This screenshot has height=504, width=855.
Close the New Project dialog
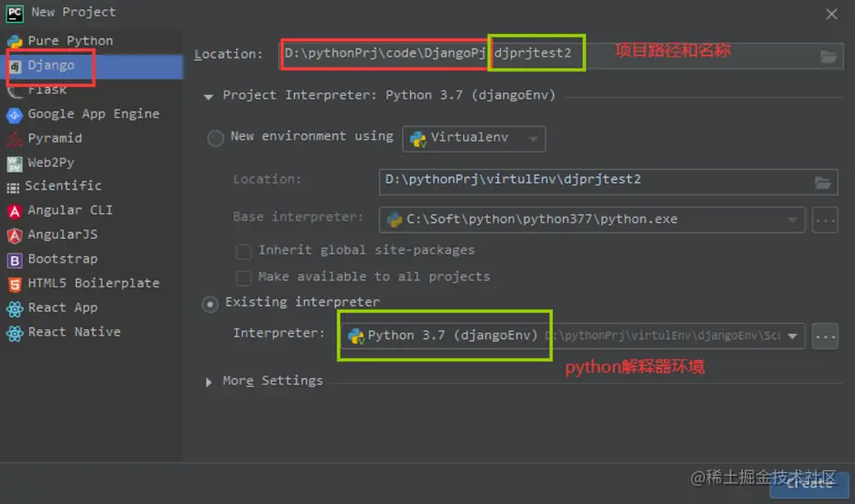[x=831, y=14]
